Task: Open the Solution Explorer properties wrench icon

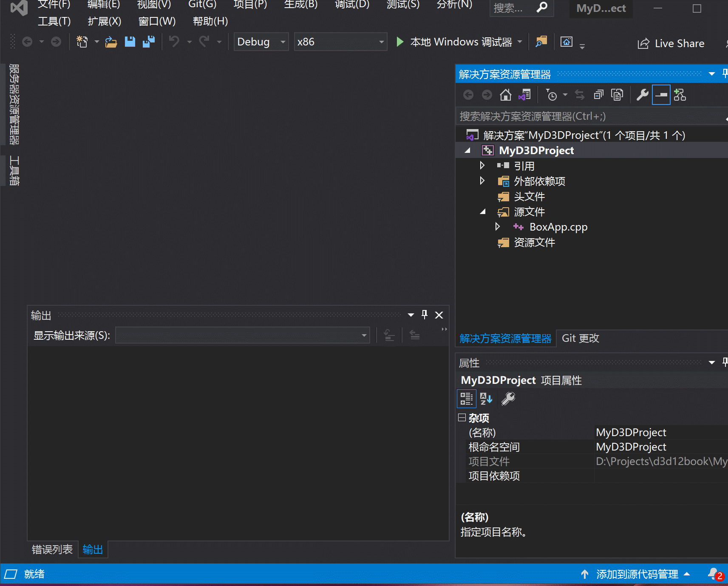Action: (642, 94)
